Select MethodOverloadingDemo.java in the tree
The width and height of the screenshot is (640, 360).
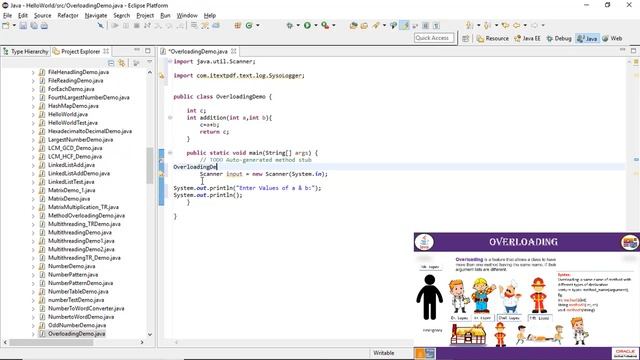coord(87,216)
